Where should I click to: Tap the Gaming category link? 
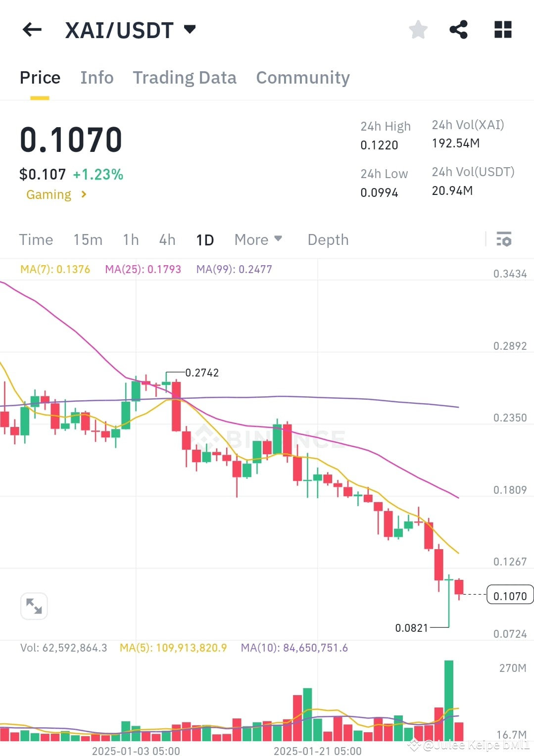pos(49,194)
